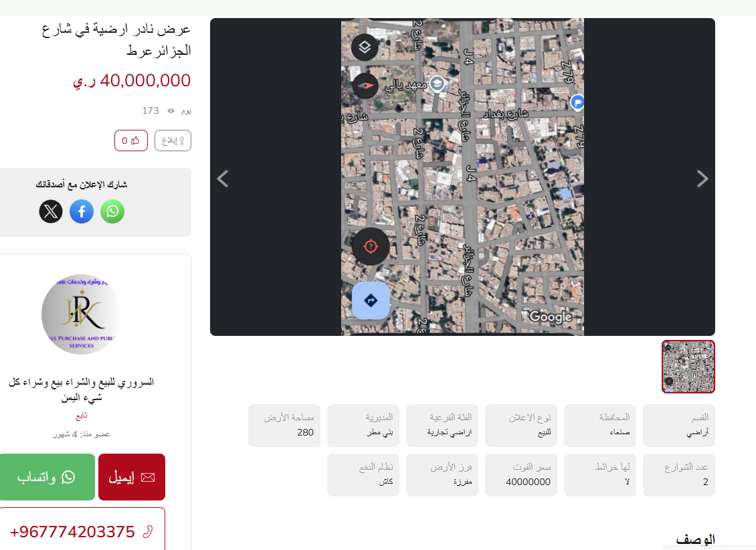
Task: Go to next image with right chevron
Action: pyautogui.click(x=702, y=179)
